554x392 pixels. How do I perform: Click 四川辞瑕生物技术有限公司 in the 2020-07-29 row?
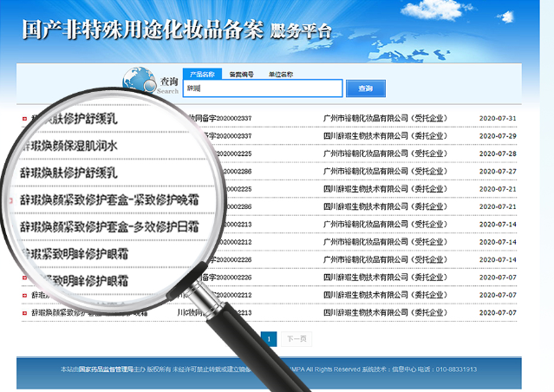365,136
